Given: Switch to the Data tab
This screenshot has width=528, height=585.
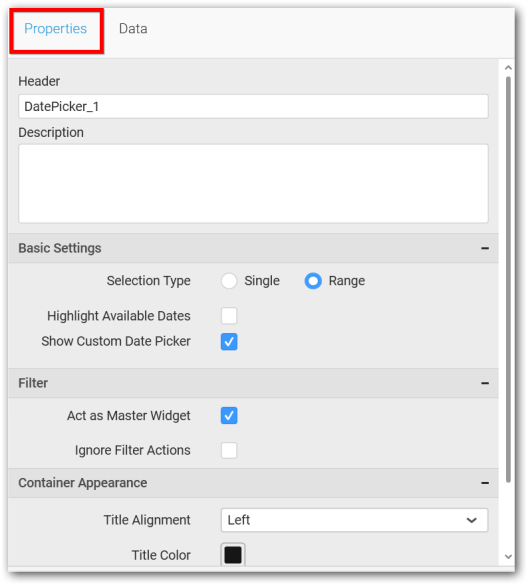Looking at the screenshot, I should [133, 29].
